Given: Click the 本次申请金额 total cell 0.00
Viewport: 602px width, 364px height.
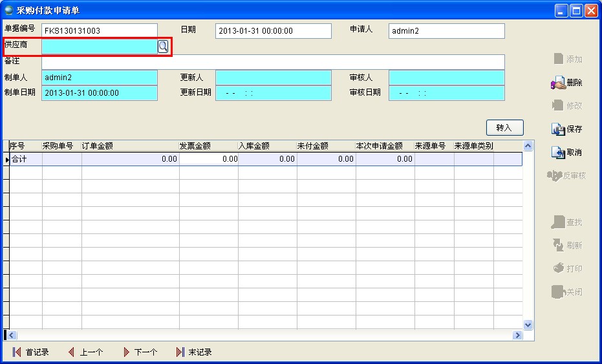Looking at the screenshot, I should coord(385,159).
